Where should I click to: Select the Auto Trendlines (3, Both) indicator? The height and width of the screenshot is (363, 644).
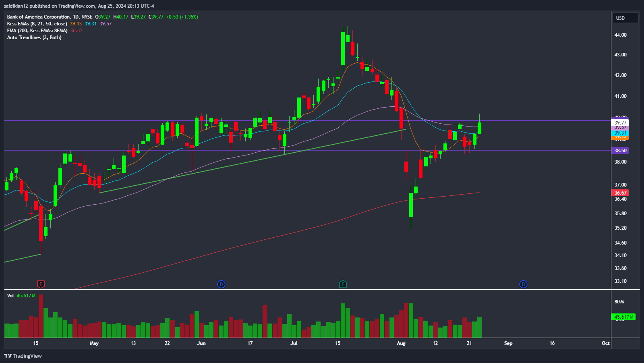(x=34, y=37)
